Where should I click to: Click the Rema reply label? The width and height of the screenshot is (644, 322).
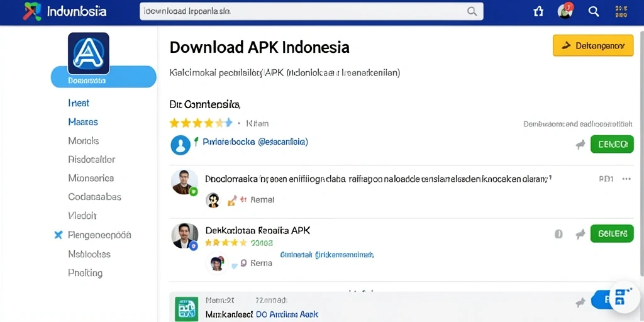pyautogui.click(x=261, y=264)
